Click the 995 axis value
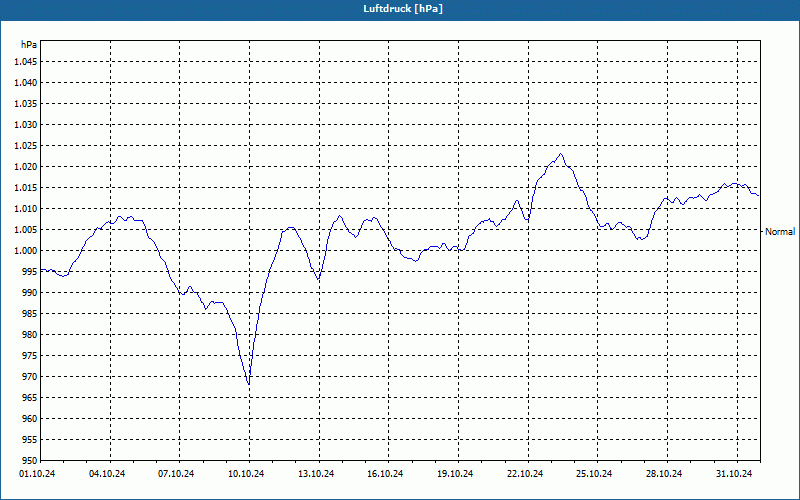800x500 pixels. (30, 272)
